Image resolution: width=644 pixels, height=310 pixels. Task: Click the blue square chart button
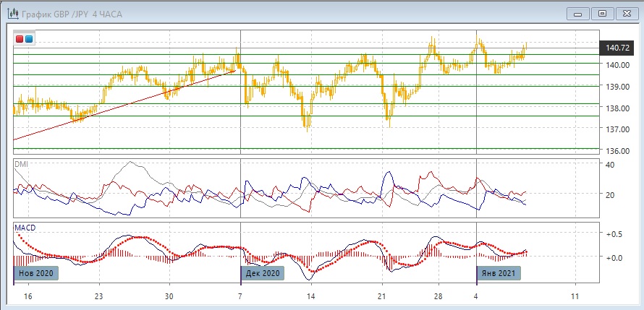point(28,39)
